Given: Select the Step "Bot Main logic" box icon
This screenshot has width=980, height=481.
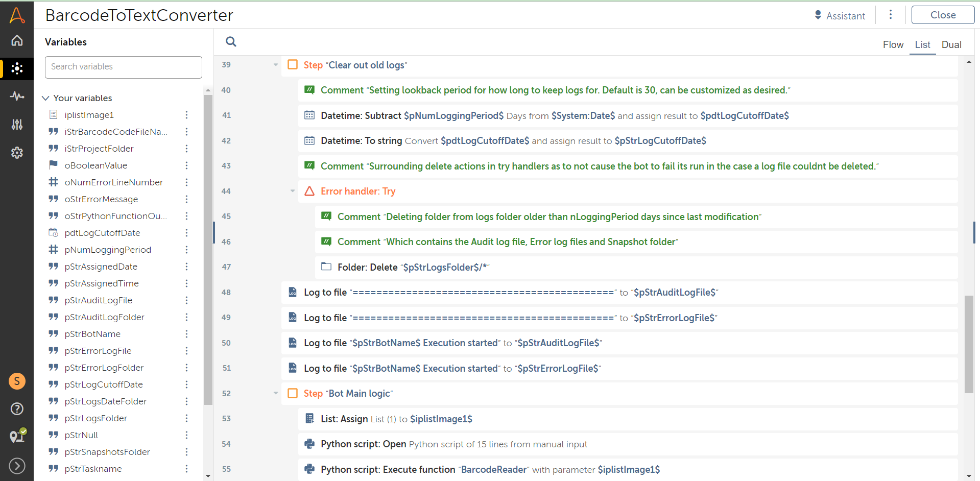Looking at the screenshot, I should click(x=293, y=393).
